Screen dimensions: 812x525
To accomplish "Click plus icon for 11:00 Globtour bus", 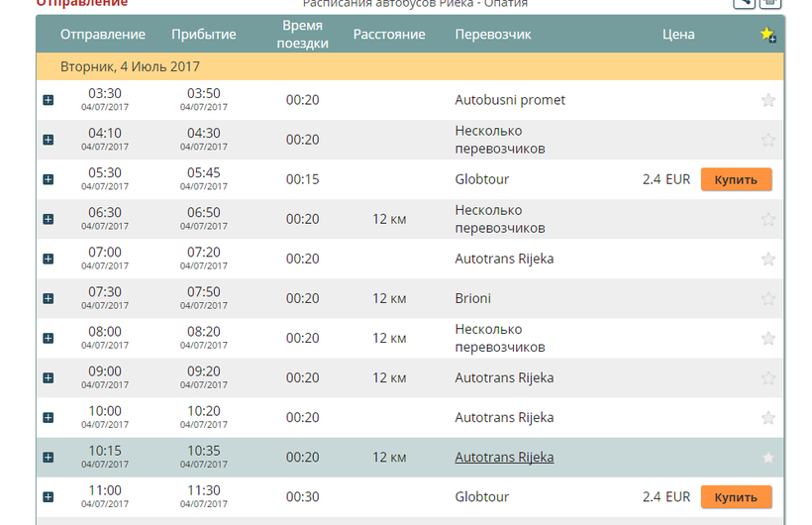I will tap(49, 497).
